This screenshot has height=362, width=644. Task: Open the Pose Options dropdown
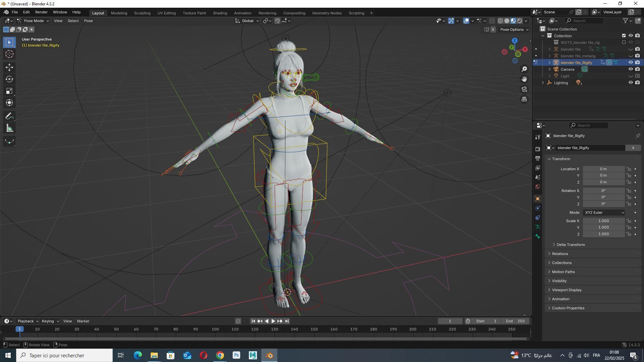tap(514, 29)
